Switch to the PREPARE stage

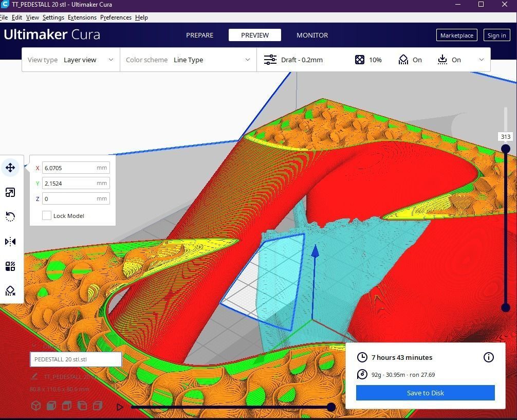click(x=199, y=35)
